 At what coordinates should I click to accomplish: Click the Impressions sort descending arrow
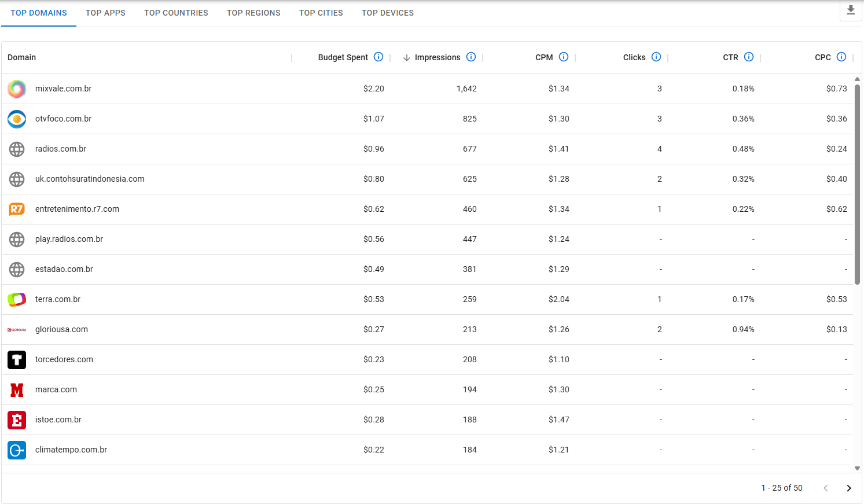pos(407,57)
